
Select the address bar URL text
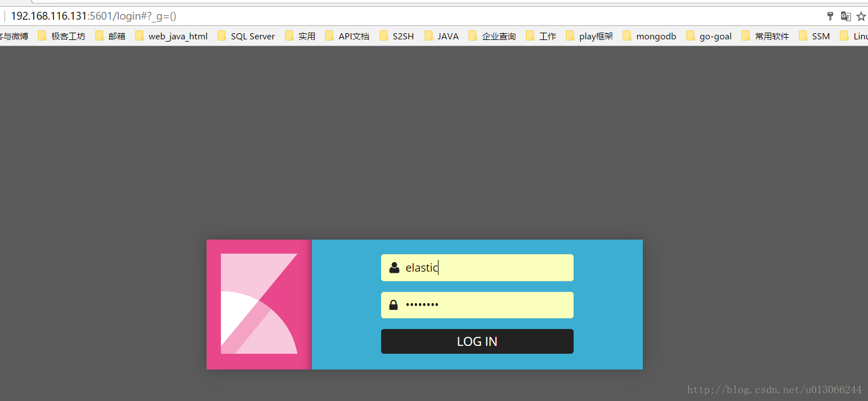click(x=93, y=16)
